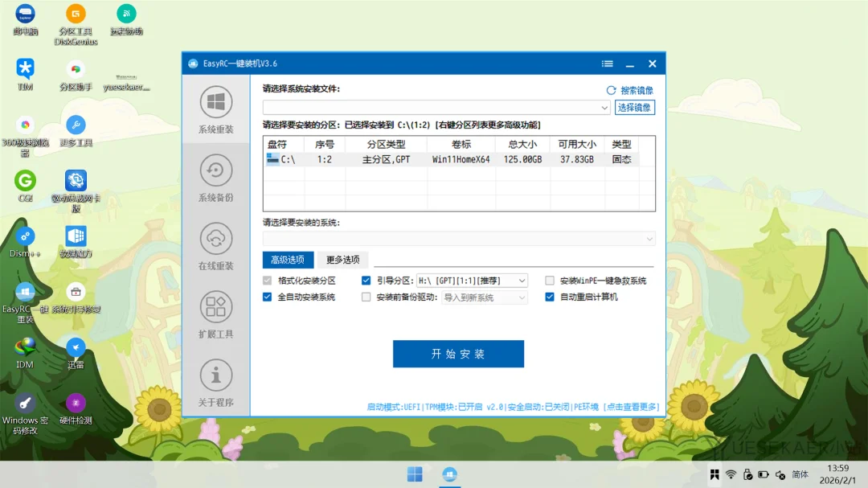Open the Windows Start button

coord(415,474)
